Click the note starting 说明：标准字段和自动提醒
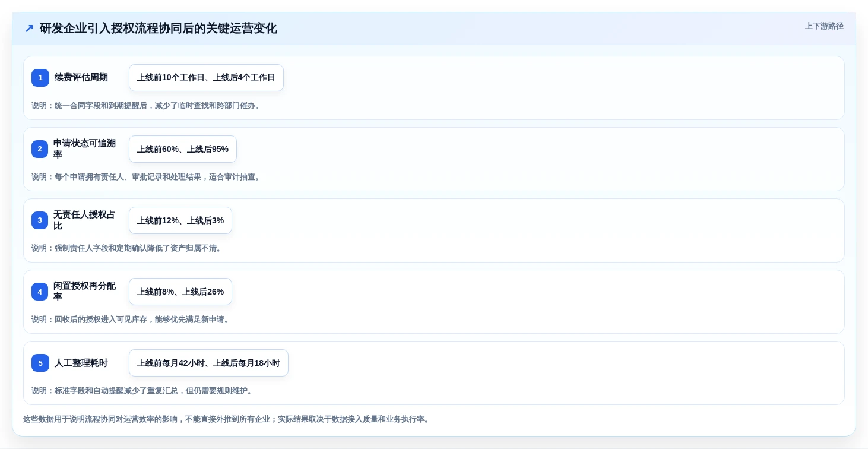868x449 pixels. pos(143,391)
